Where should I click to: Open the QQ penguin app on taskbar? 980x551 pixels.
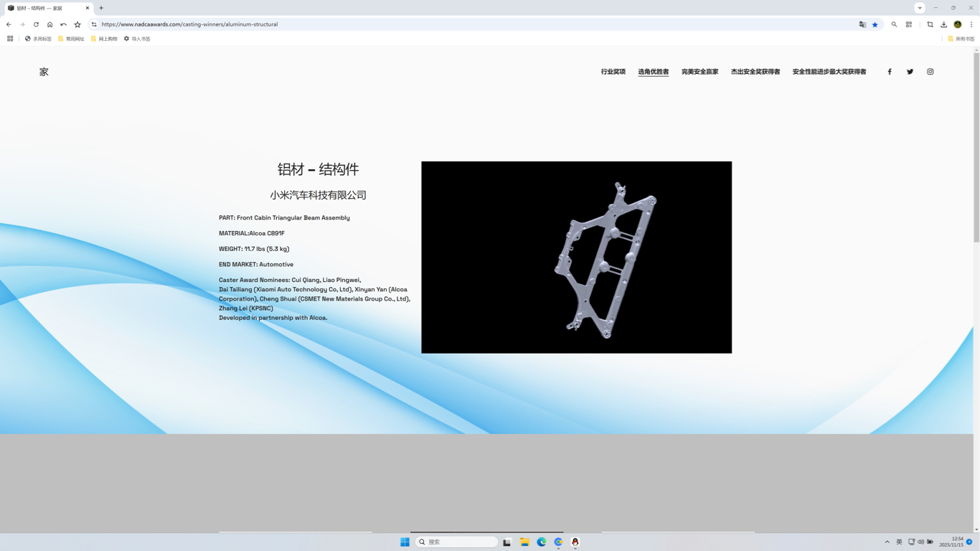click(575, 542)
